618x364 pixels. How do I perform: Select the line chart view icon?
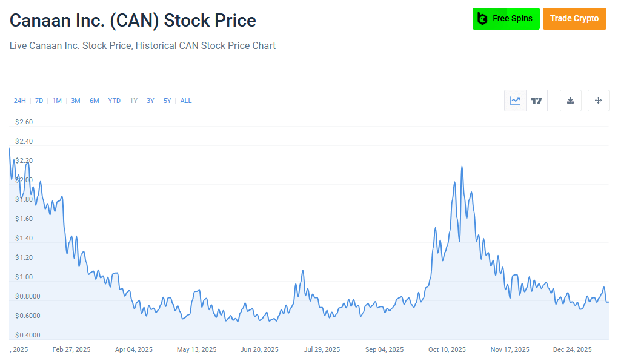coord(514,100)
